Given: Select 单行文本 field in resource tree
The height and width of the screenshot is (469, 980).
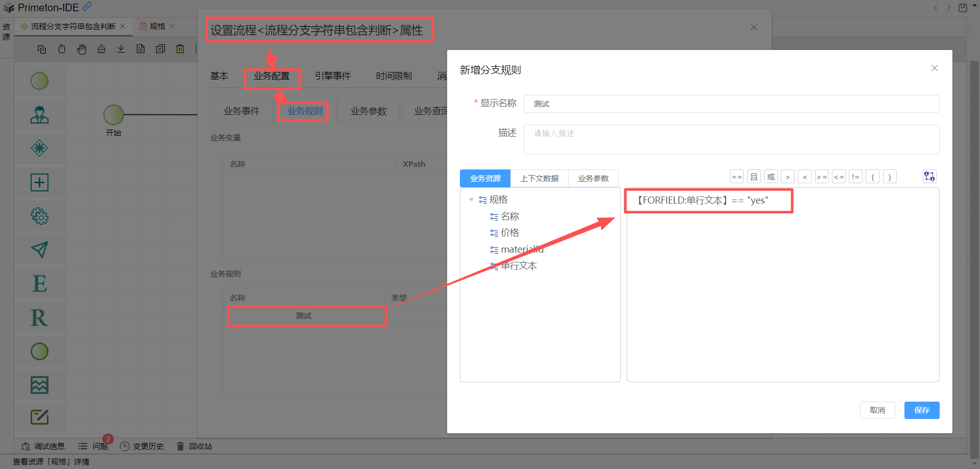Looking at the screenshot, I should pyautogui.click(x=518, y=266).
